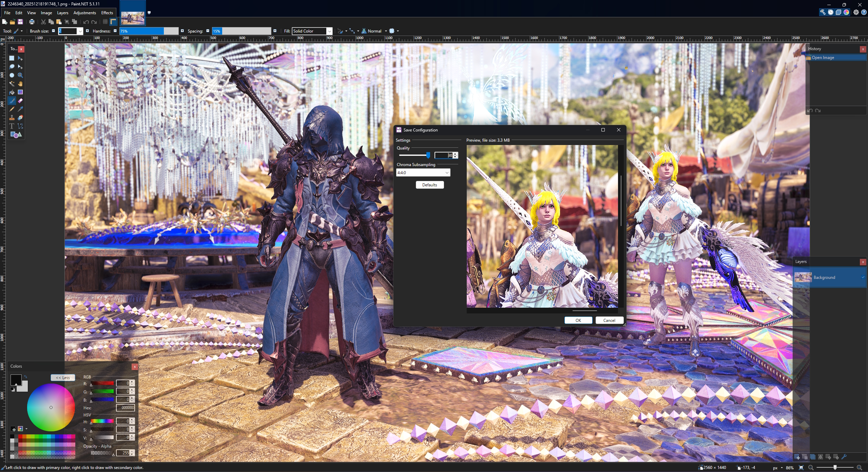Click the Defaults button
Viewport: 868px width, 472px height.
pyautogui.click(x=429, y=185)
